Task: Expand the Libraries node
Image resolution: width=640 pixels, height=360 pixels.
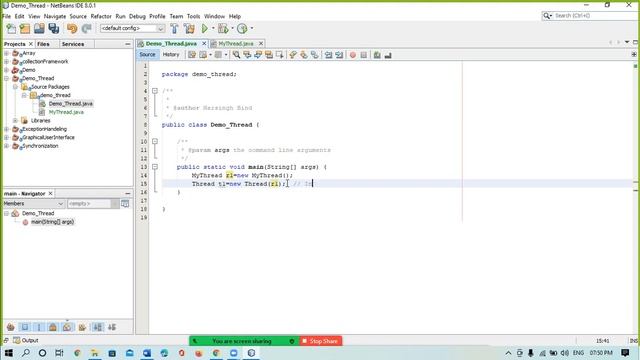Action: (x=15, y=120)
